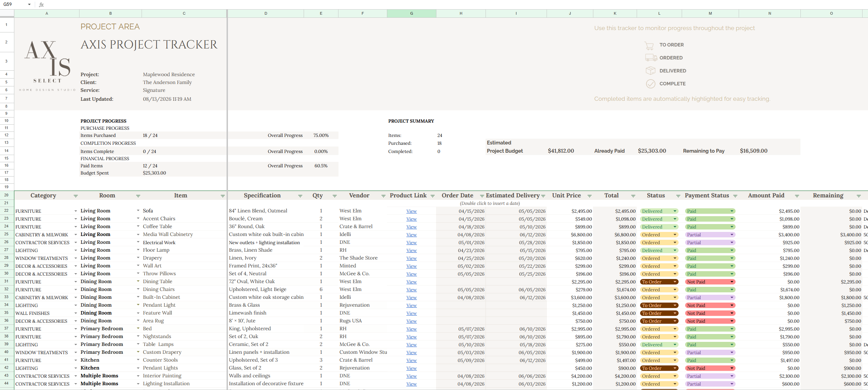Open the Status column filter icon

678,196
